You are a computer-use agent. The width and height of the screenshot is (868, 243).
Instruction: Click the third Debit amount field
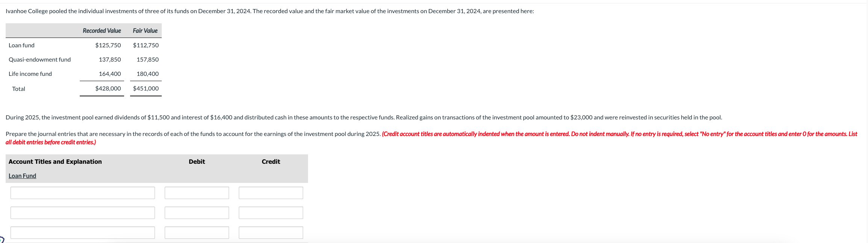tap(196, 232)
